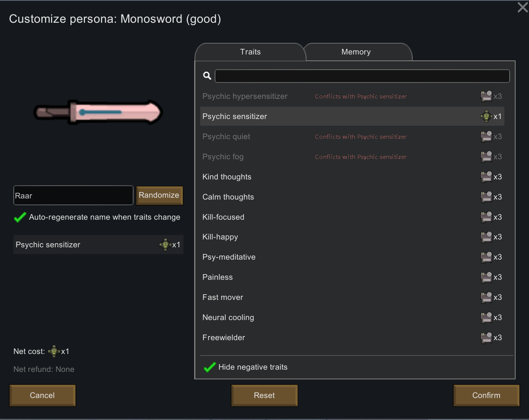Reset the trait selections

click(x=264, y=395)
